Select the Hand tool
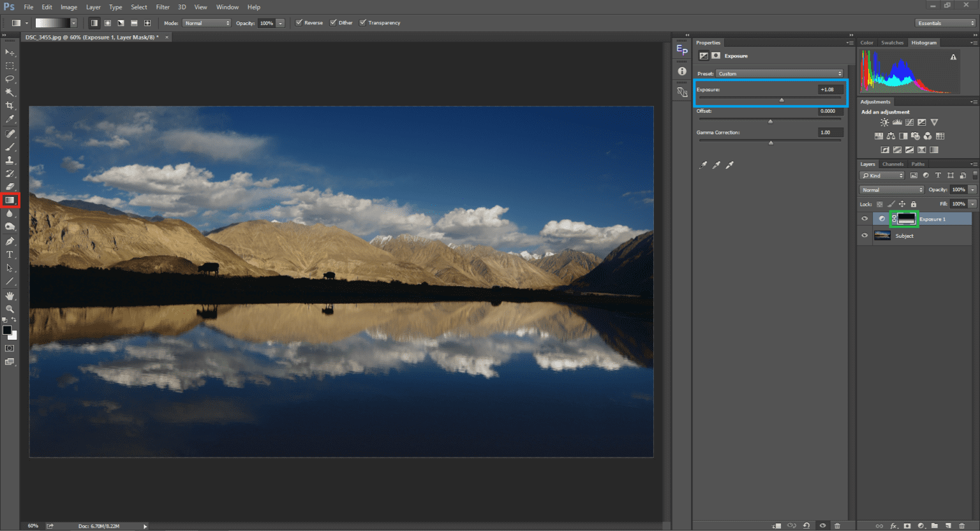 point(10,296)
